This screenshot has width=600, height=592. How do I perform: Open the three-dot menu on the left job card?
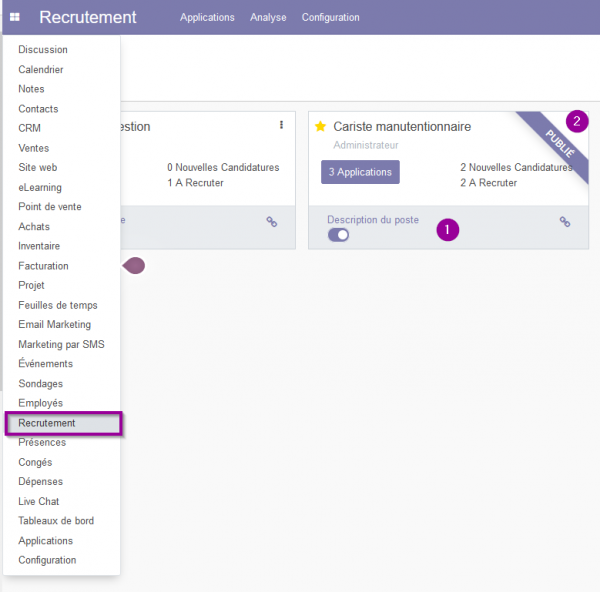point(281,125)
